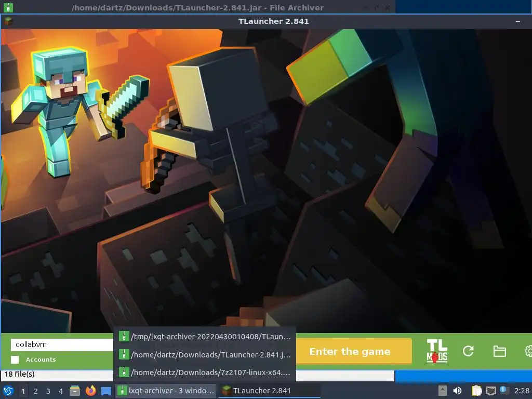Open TLauncher settings gear
Image resolution: width=532 pixels, height=399 pixels.
(528, 351)
